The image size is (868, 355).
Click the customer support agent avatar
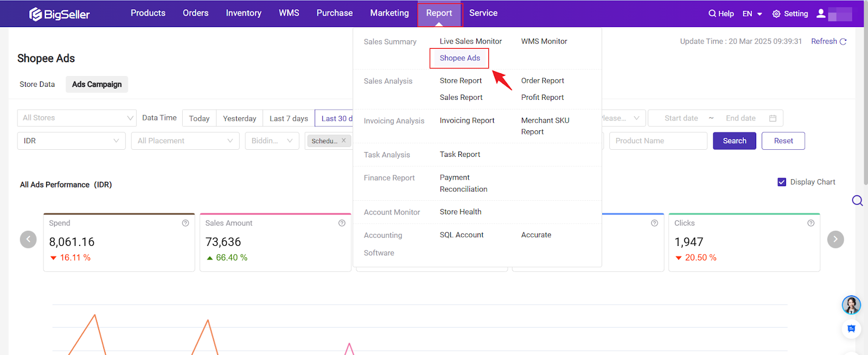point(851,305)
